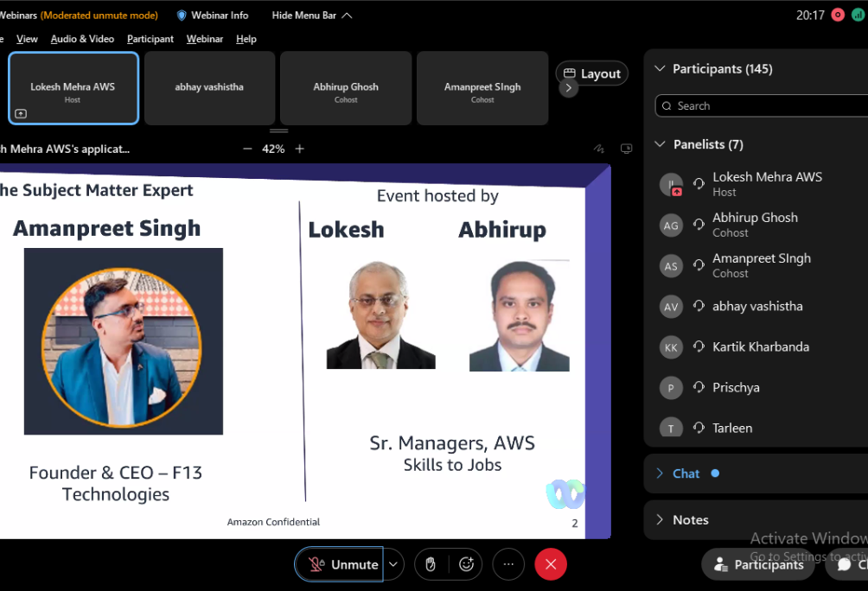
Task: Click the annotate pen icon above slide
Action: 598,149
